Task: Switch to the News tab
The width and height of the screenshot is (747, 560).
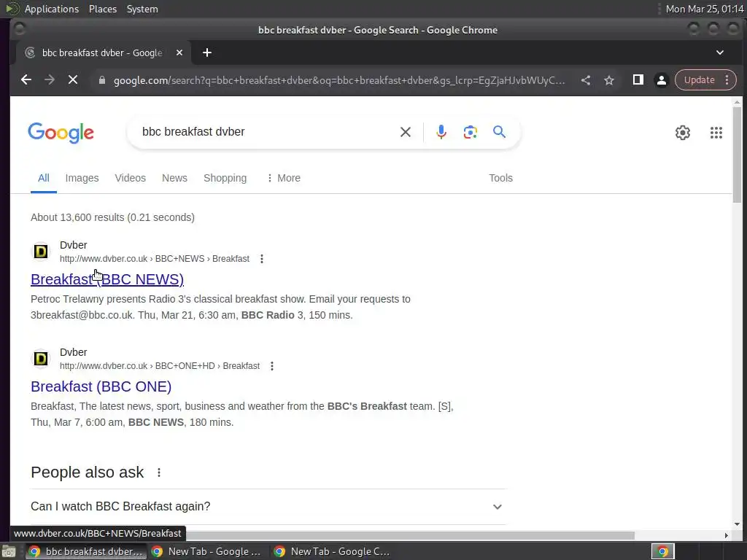Action: [174, 178]
